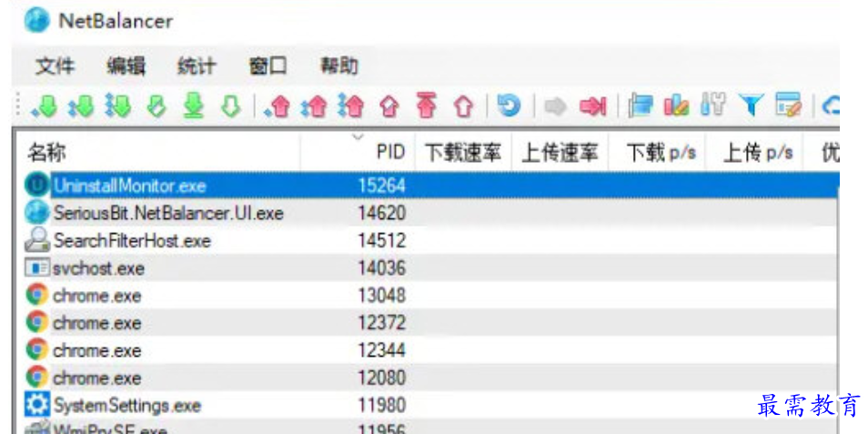Click the svchost.exe window icon
The image size is (868, 434).
[x=37, y=268]
